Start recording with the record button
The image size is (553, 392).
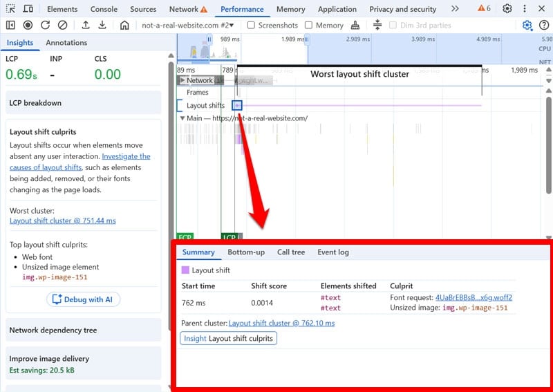click(28, 25)
